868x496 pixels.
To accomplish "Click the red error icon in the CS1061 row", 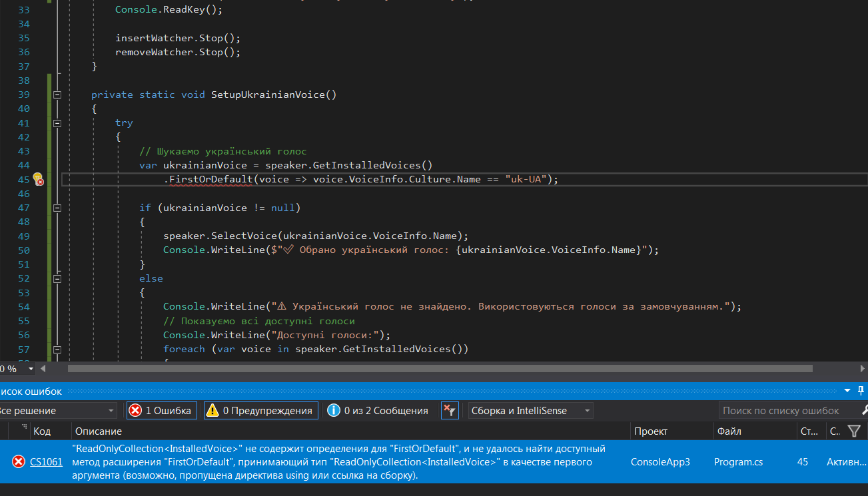I will pyautogui.click(x=18, y=461).
